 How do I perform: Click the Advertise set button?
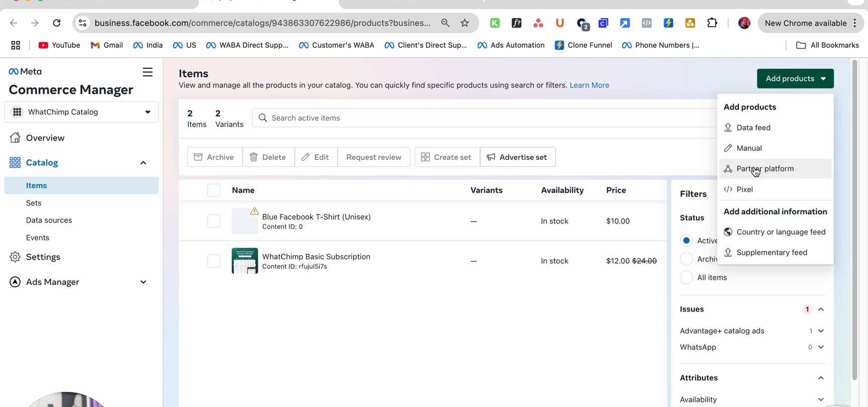[517, 157]
